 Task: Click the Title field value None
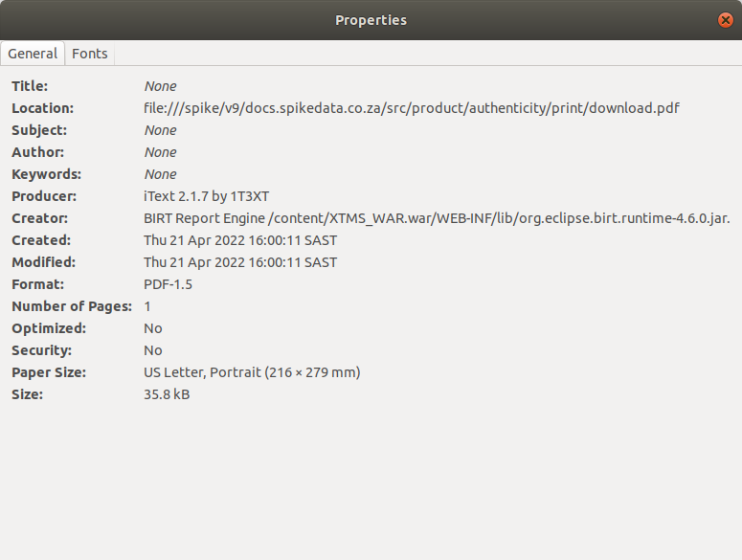click(x=160, y=86)
